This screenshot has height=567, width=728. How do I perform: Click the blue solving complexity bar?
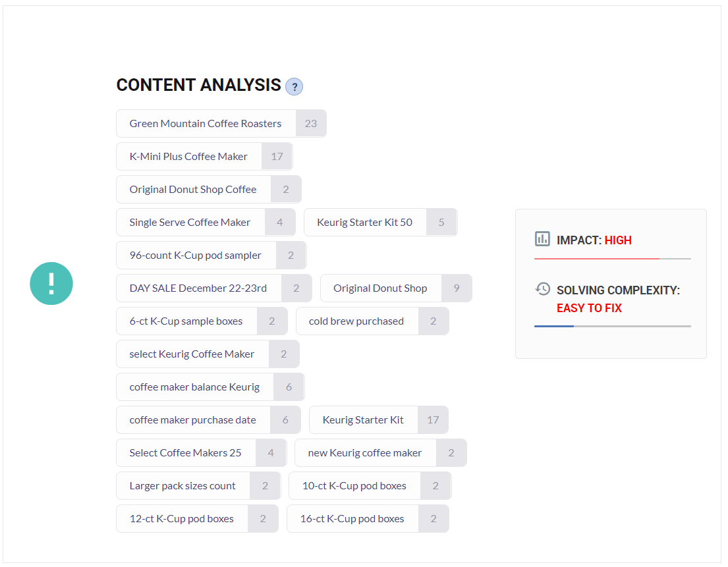click(x=554, y=326)
